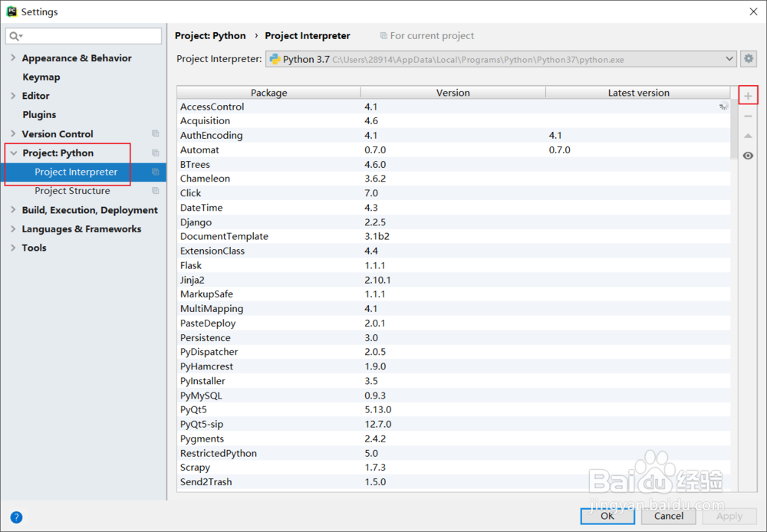
Task: Select the PyInstaller package row
Action: pos(454,381)
